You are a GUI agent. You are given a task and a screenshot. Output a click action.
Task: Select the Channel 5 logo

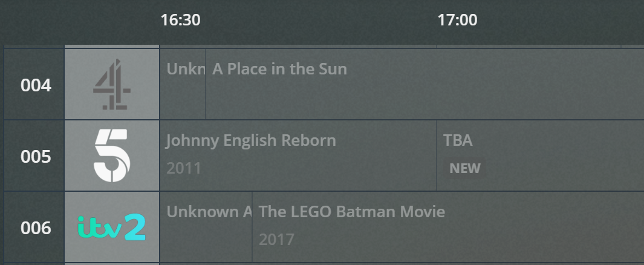pos(112,156)
